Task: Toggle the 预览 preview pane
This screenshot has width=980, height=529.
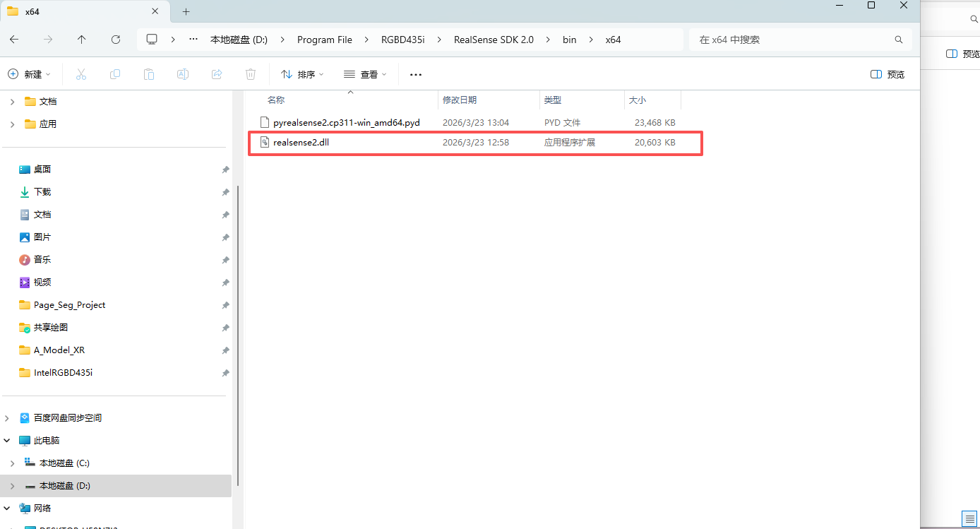Action: 888,74
